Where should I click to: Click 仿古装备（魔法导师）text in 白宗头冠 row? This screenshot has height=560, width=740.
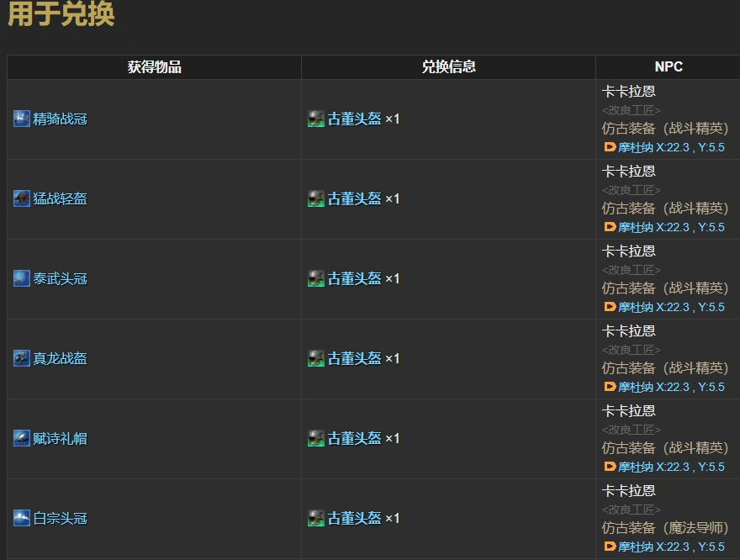coord(665,527)
